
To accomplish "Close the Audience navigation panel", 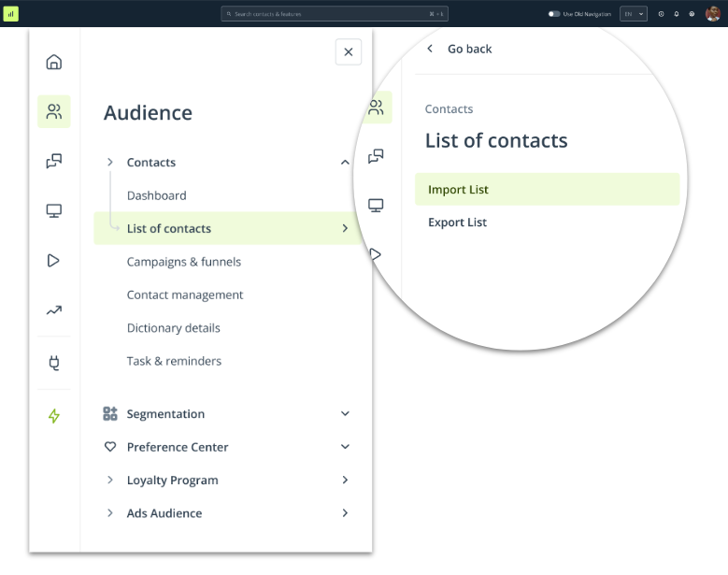I will click(348, 52).
